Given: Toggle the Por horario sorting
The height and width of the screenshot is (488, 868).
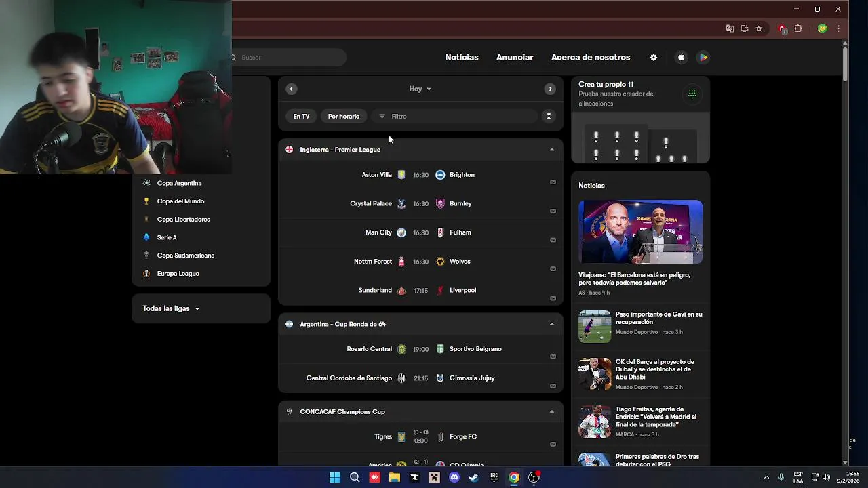Looking at the screenshot, I should (344, 117).
